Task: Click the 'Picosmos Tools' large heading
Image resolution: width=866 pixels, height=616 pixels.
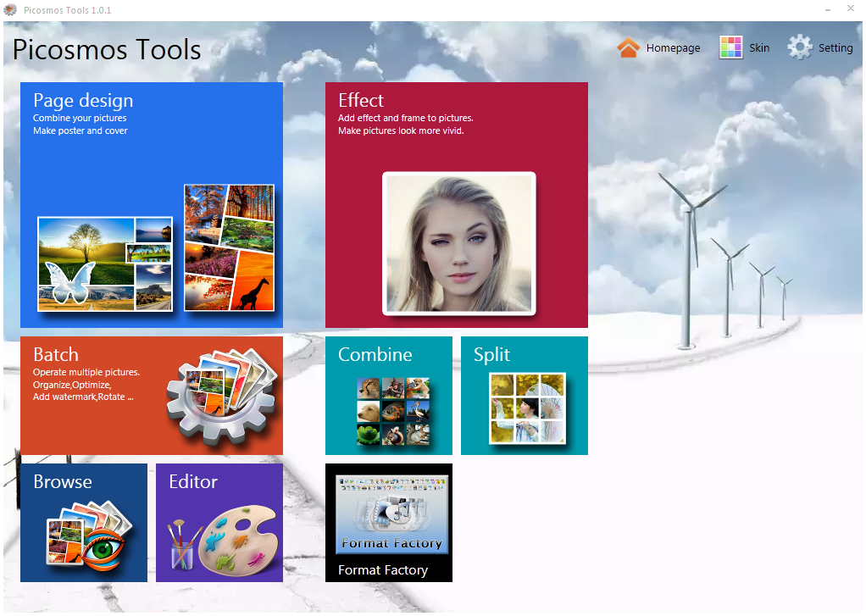Action: click(107, 50)
